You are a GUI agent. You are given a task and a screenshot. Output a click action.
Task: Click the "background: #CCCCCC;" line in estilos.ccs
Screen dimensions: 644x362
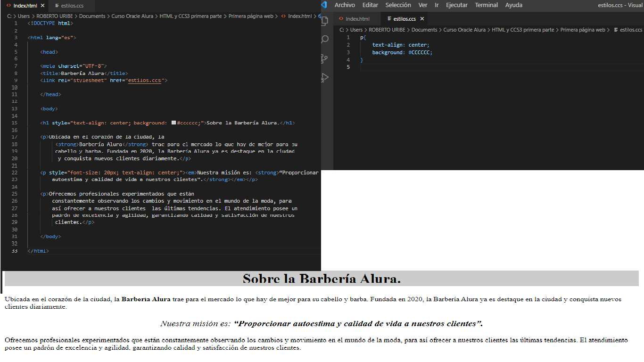pyautogui.click(x=402, y=52)
